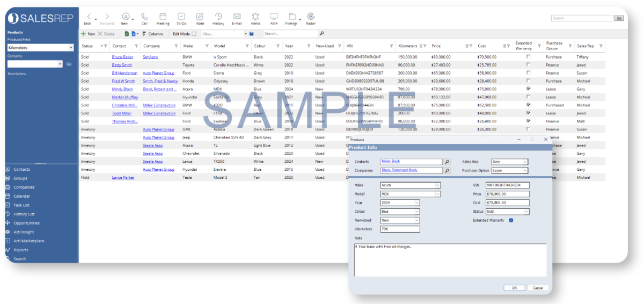This screenshot has height=304, width=644.
Task: Click OK in the Products dialog
Action: pos(514,288)
